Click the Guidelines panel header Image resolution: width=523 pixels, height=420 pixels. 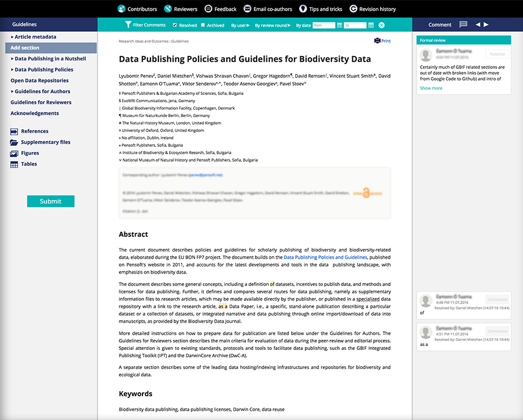(49, 24)
